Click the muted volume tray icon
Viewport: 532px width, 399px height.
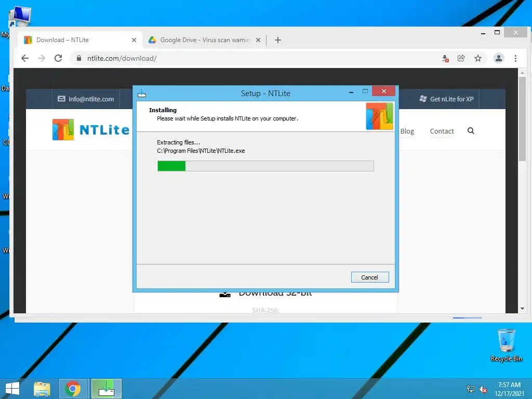pyautogui.click(x=483, y=389)
